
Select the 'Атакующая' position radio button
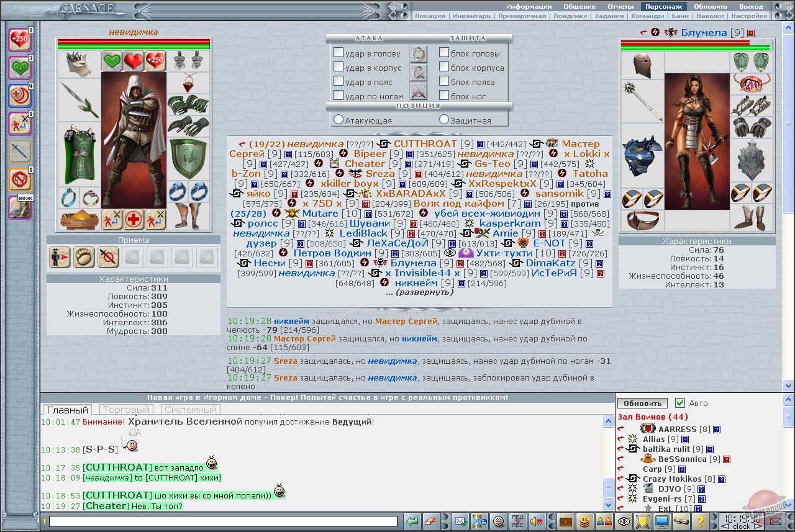pyautogui.click(x=338, y=119)
